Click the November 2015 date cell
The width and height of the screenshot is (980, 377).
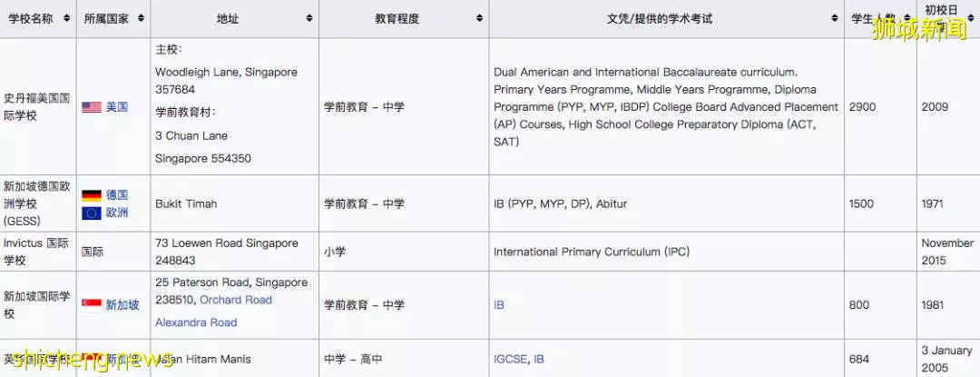click(x=947, y=252)
